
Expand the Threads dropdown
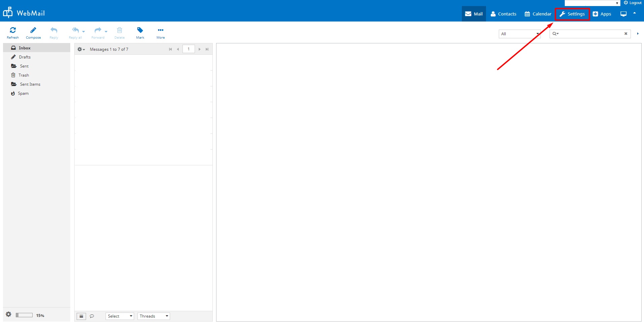pos(154,316)
